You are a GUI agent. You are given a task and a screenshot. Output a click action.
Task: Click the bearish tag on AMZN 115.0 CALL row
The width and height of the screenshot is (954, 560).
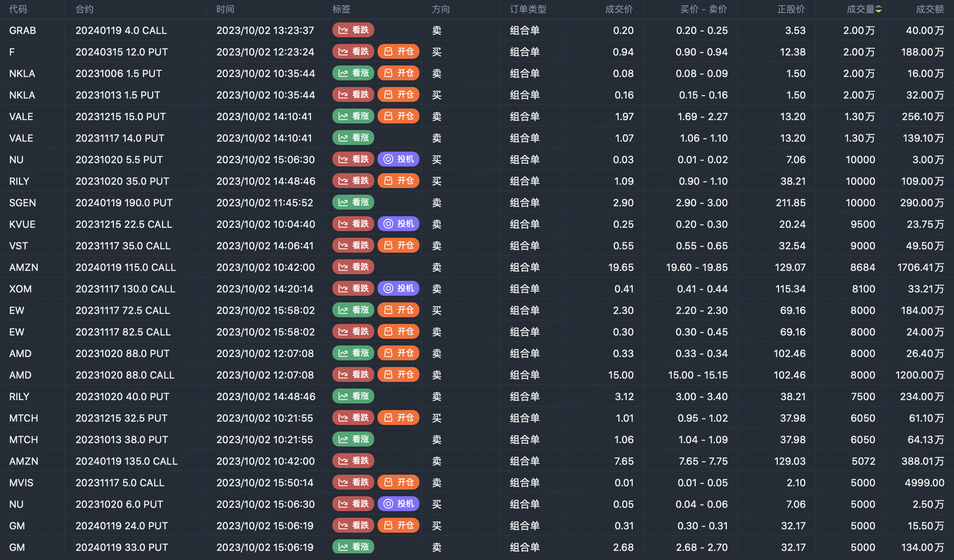click(x=353, y=267)
